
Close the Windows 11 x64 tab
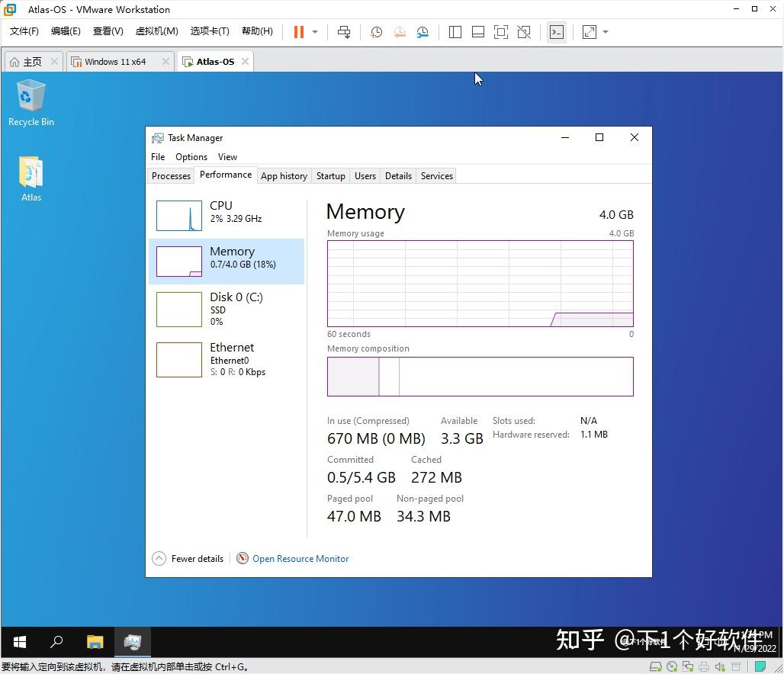pyautogui.click(x=165, y=62)
